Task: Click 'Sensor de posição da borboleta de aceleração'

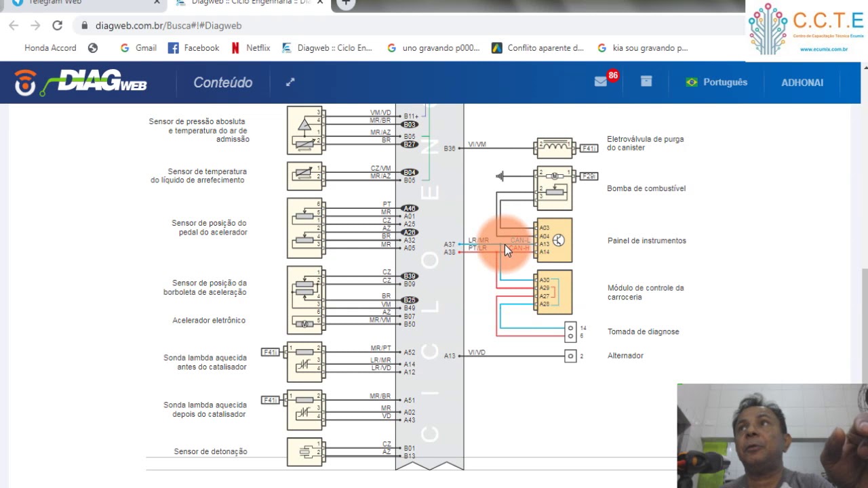Action: (x=205, y=287)
